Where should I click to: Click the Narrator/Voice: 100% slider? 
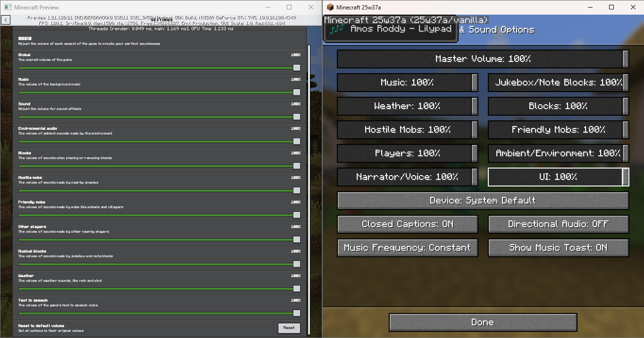click(x=408, y=177)
